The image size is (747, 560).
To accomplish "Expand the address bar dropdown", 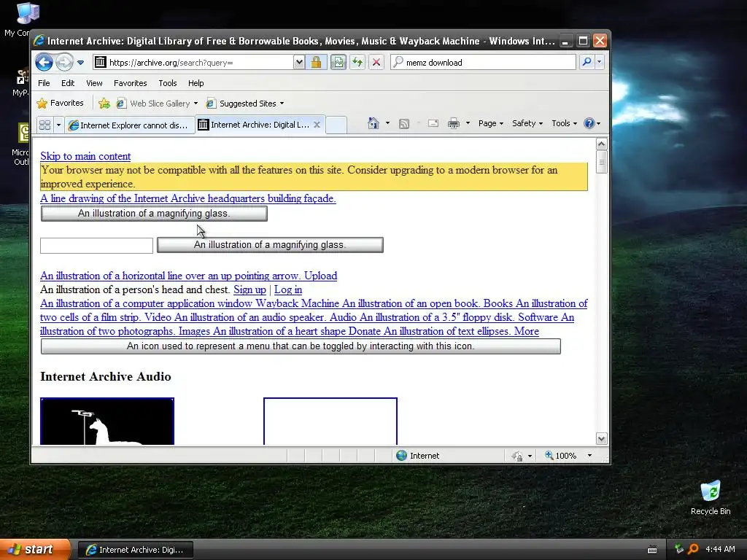I will point(298,63).
